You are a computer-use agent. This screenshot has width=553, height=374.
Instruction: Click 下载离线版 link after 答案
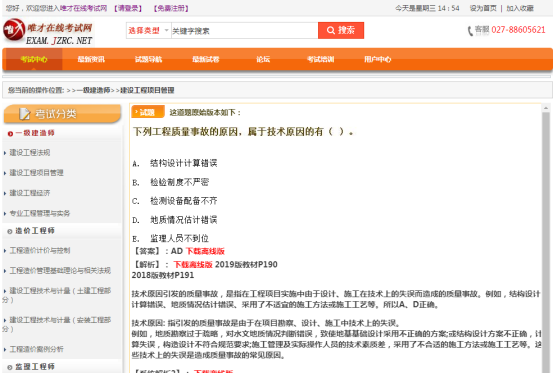click(x=205, y=251)
